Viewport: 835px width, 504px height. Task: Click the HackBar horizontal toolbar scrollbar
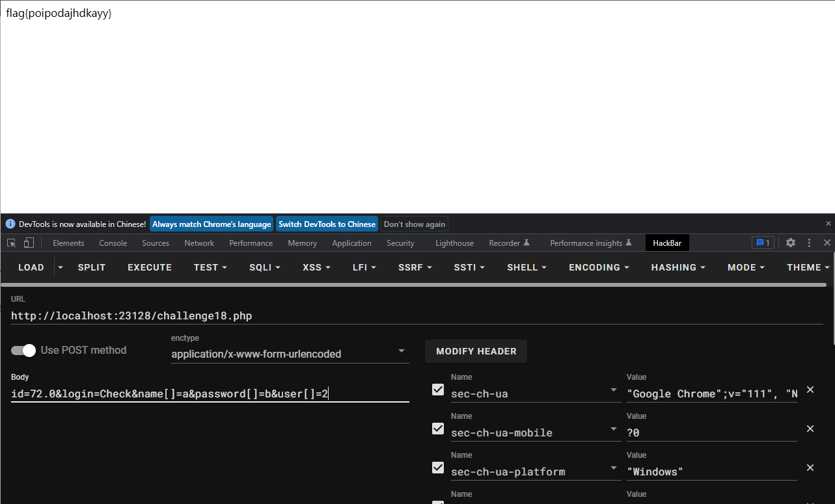click(414, 285)
